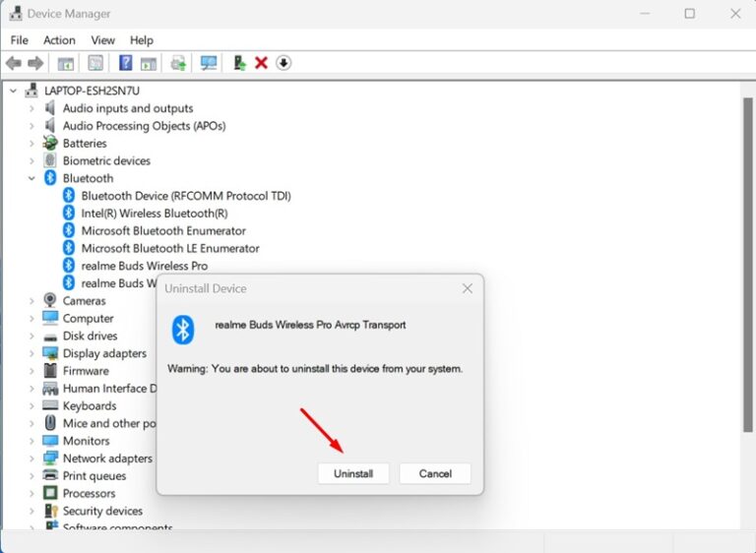
Task: Click the vertical scrollbar of device tree
Action: [746, 295]
